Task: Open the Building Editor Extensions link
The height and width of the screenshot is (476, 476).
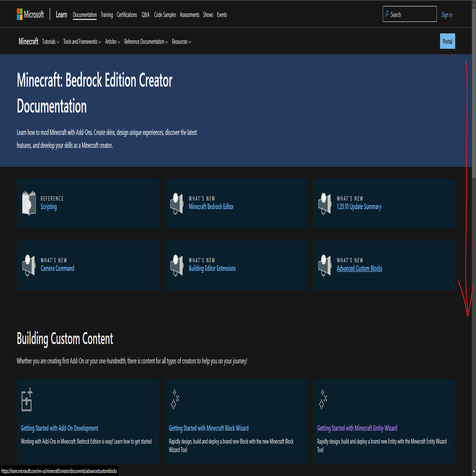Action: (x=212, y=268)
